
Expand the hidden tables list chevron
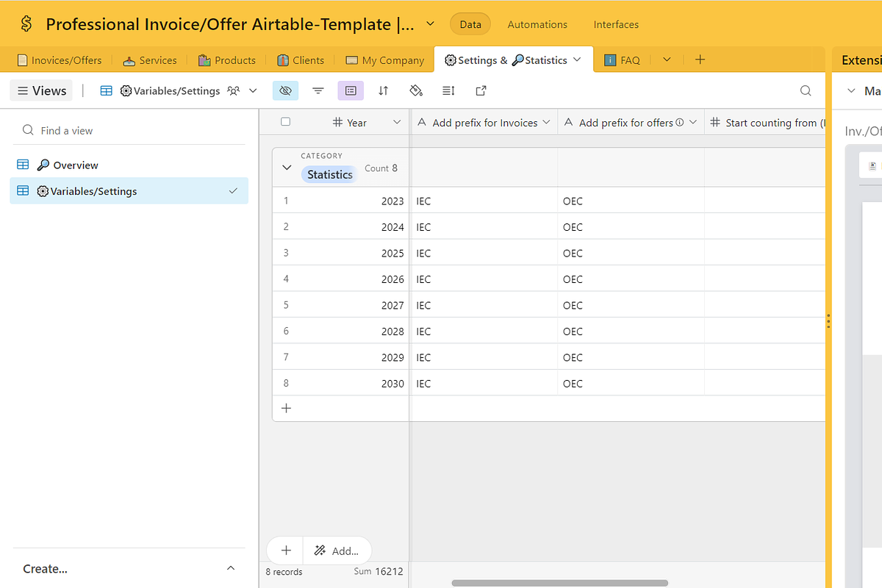click(667, 60)
